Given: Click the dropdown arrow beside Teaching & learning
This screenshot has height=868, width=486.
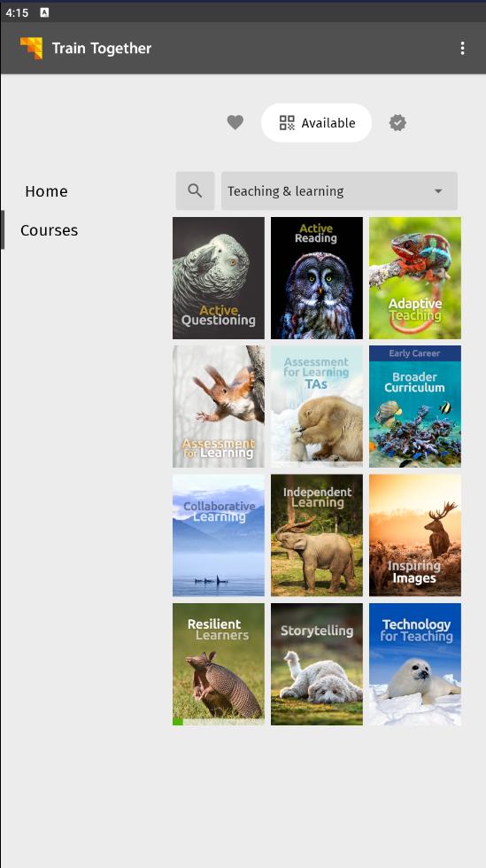Looking at the screenshot, I should [438, 191].
